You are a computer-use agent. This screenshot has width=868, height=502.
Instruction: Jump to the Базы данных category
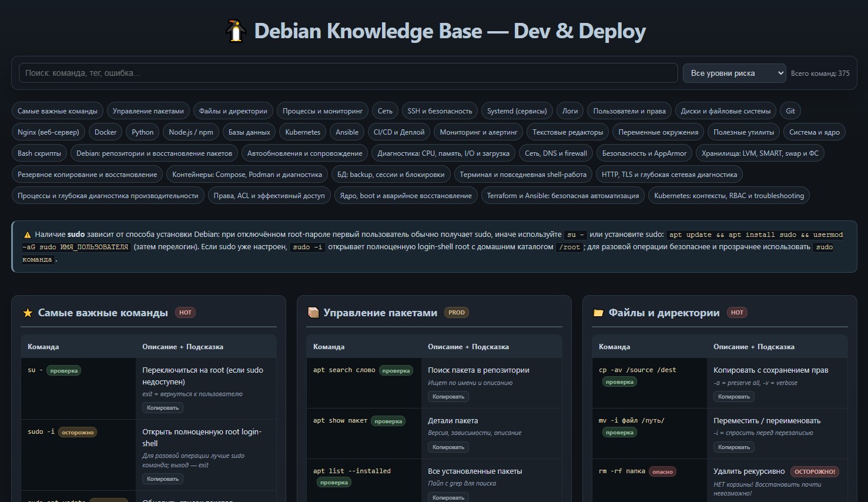click(249, 132)
